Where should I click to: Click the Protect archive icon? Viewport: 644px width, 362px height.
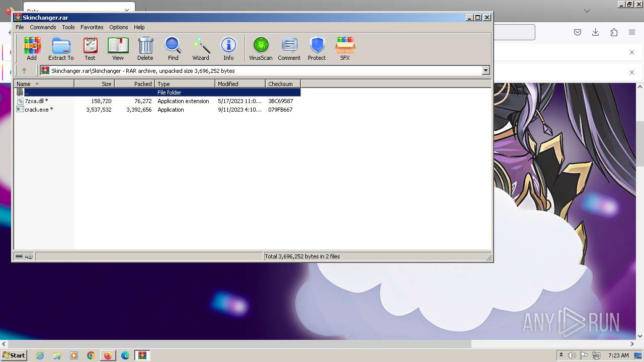point(317,48)
